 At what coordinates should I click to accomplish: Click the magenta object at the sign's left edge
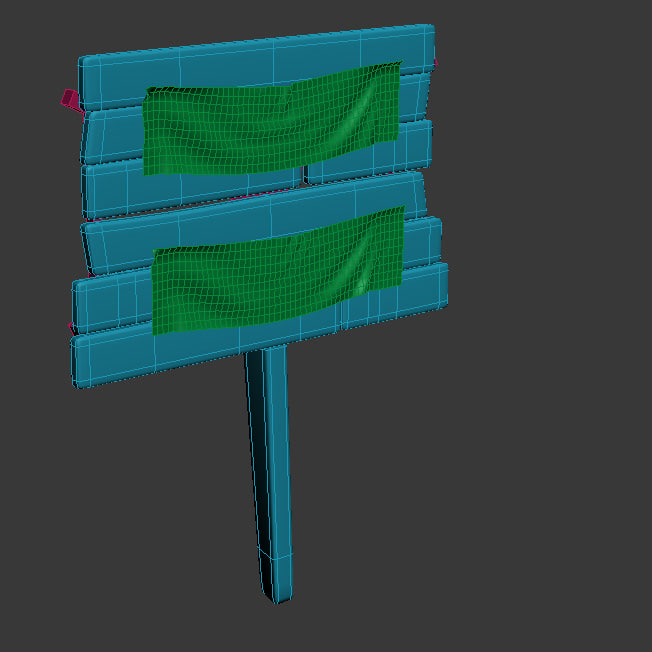tap(70, 99)
